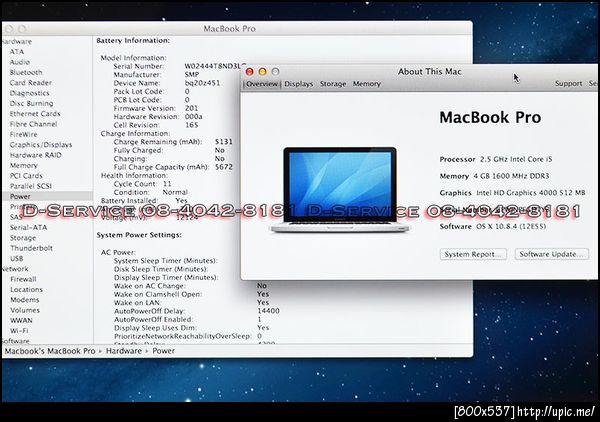Screen dimensions: 600x422
Task: Select Disc Burning in sidebar
Action: coord(31,103)
